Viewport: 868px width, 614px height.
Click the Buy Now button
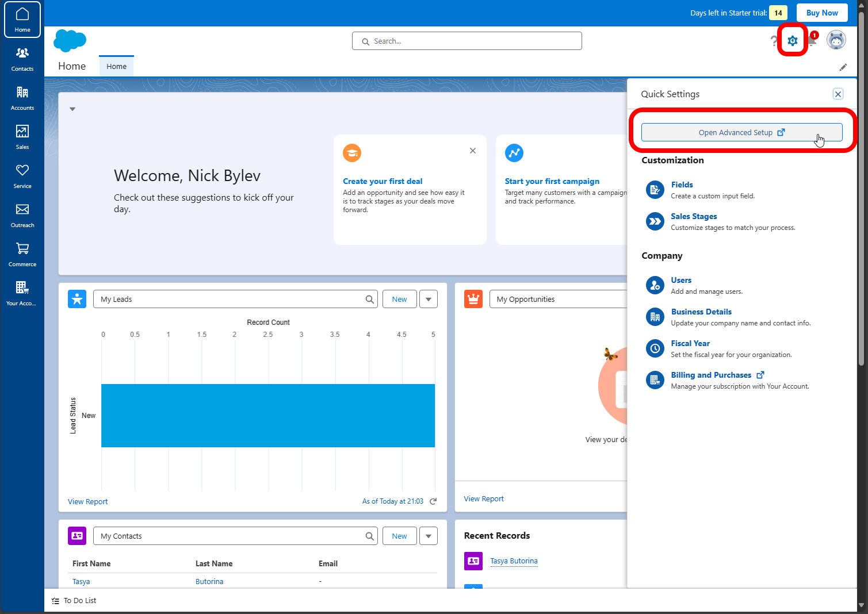coord(822,13)
